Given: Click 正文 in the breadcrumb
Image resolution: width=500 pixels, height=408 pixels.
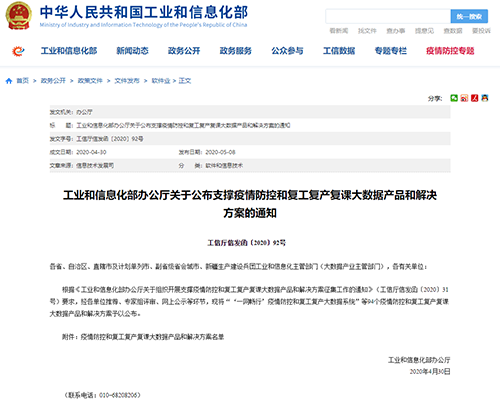Looking at the screenshot, I should tap(185, 81).
